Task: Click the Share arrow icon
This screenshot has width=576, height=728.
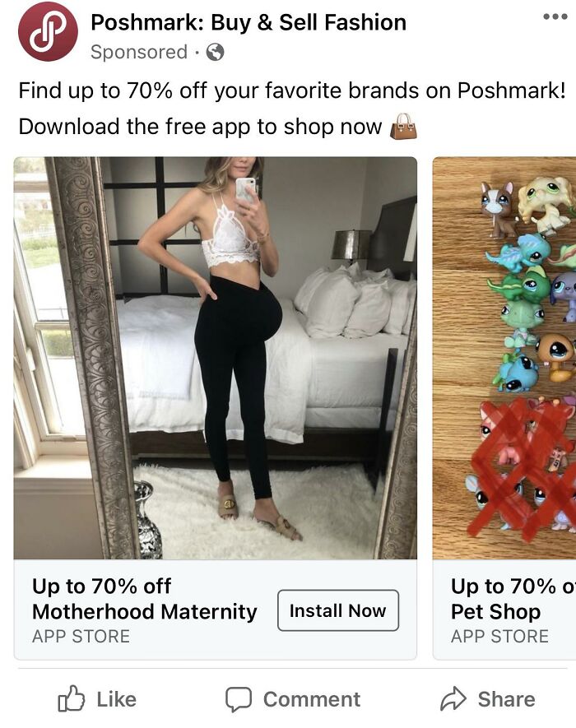Action: (x=453, y=698)
